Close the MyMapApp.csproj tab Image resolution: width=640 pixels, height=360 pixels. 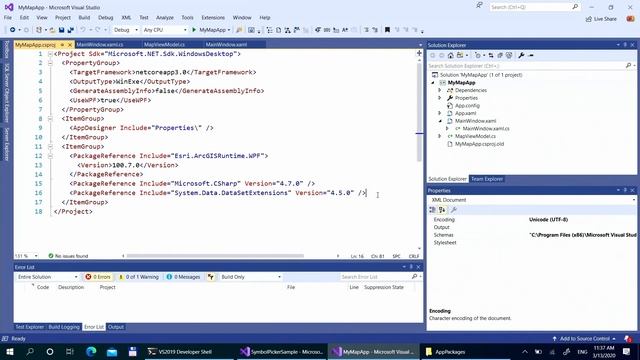click(70, 44)
